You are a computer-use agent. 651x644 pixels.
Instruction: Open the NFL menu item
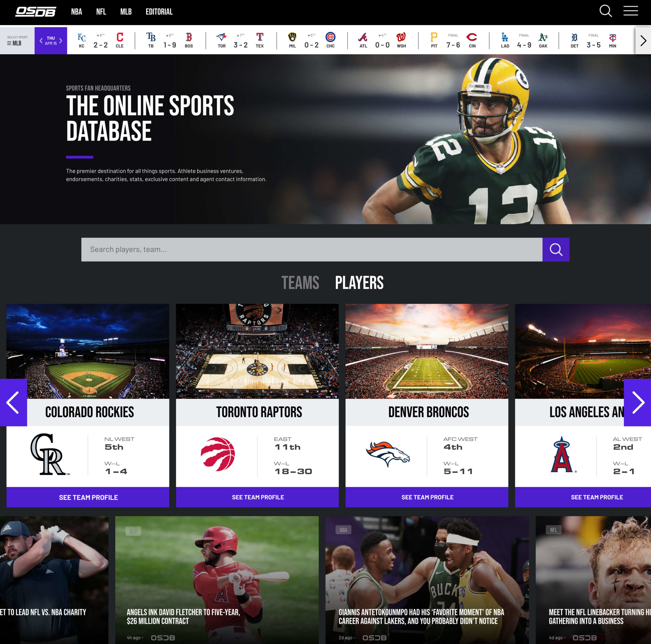coord(101,12)
